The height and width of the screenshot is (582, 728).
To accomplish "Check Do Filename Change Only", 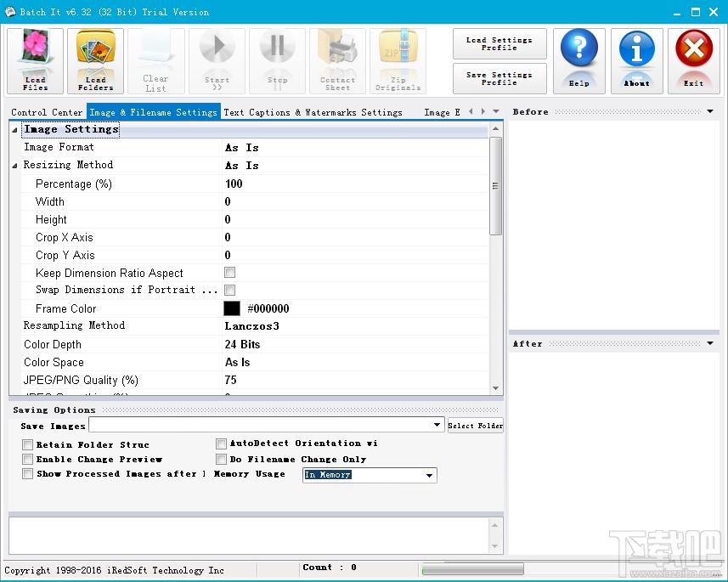I will 221,460.
